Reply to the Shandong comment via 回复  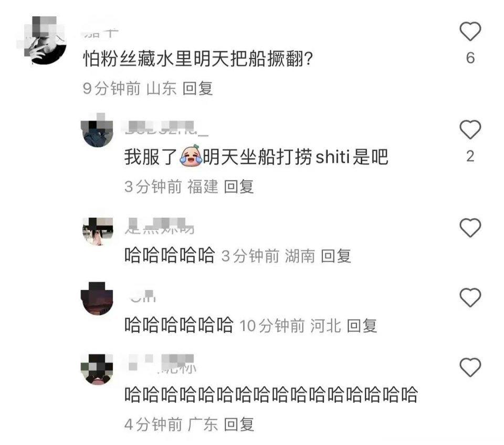point(198,88)
